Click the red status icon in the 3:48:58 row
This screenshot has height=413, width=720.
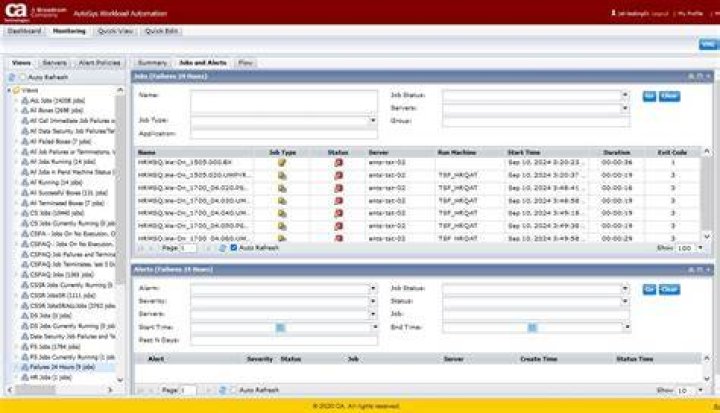pos(338,201)
